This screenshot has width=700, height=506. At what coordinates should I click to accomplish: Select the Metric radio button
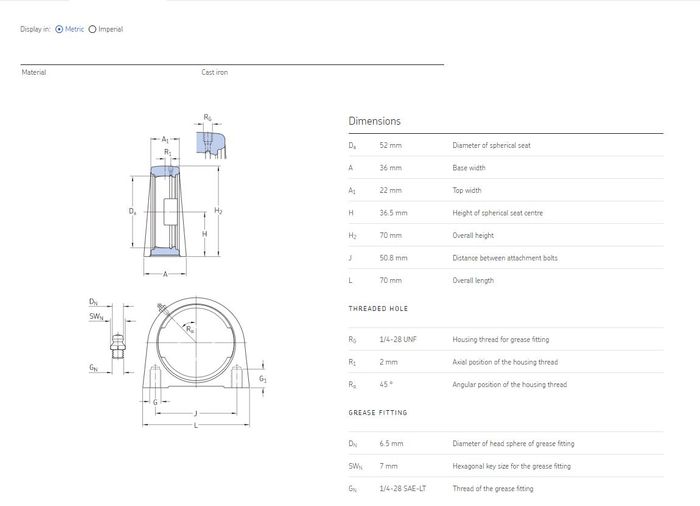(59, 29)
